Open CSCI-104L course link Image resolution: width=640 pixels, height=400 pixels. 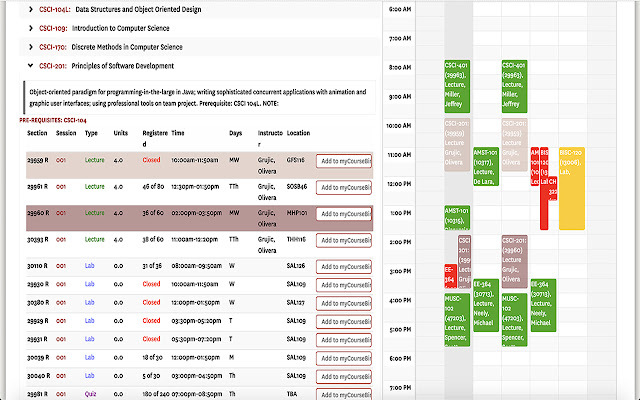(55, 9)
